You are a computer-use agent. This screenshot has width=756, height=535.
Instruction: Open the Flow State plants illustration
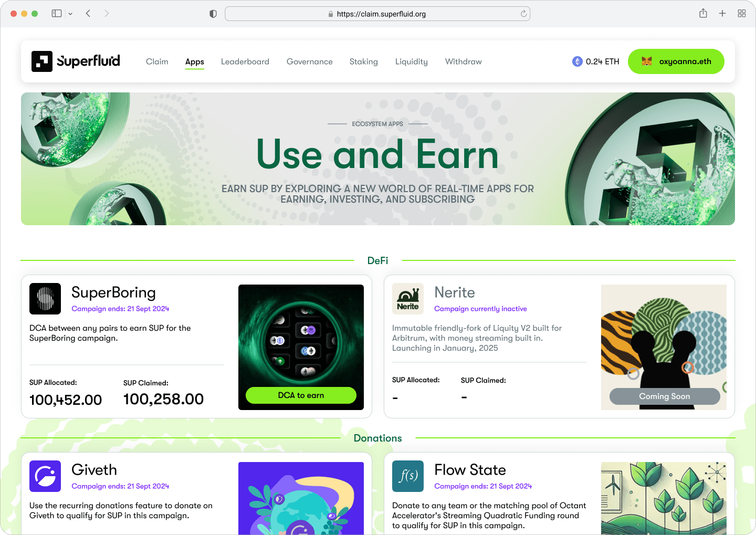click(x=664, y=498)
